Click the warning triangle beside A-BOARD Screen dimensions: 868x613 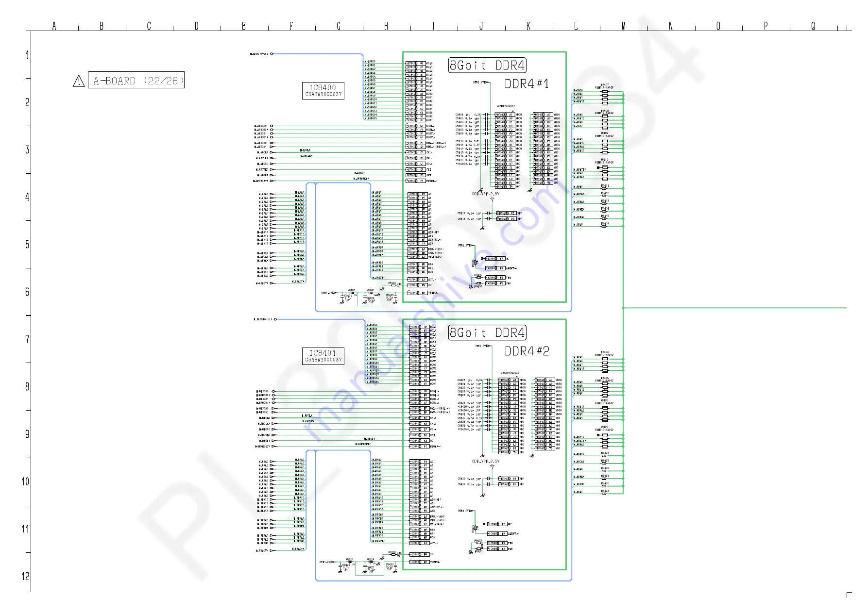[x=79, y=81]
